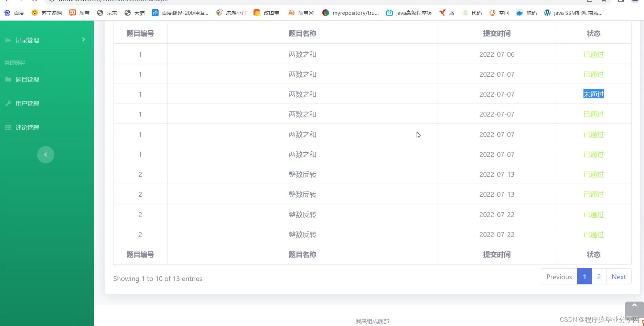The image size is (644, 326).
Task: Click 题目编号 in the table footer
Action: [x=140, y=254]
